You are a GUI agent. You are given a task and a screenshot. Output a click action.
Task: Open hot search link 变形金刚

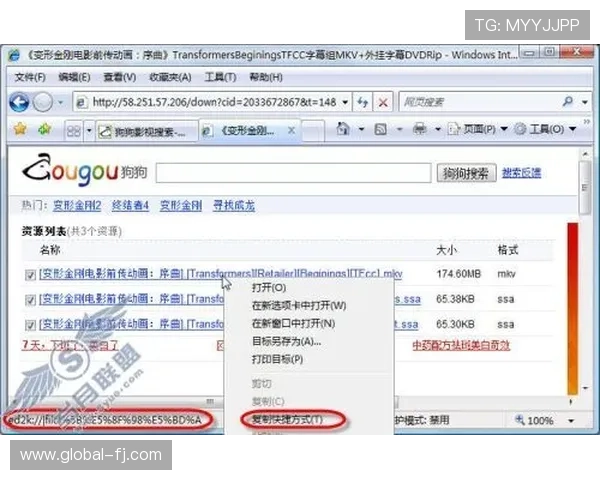[x=181, y=206]
